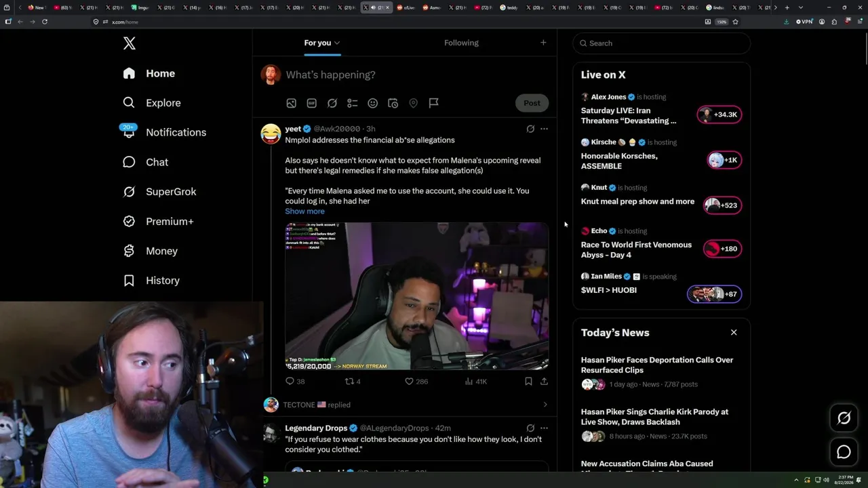Click the flag icon in composer
This screenshot has height=488, width=868.
tap(433, 103)
